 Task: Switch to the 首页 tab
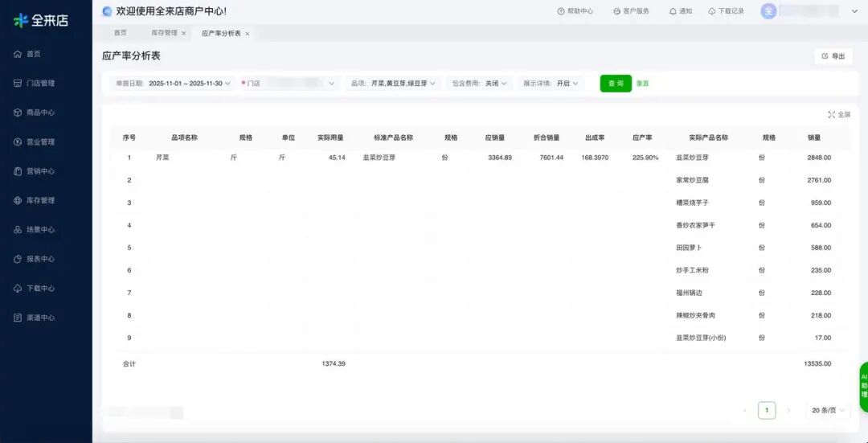120,33
